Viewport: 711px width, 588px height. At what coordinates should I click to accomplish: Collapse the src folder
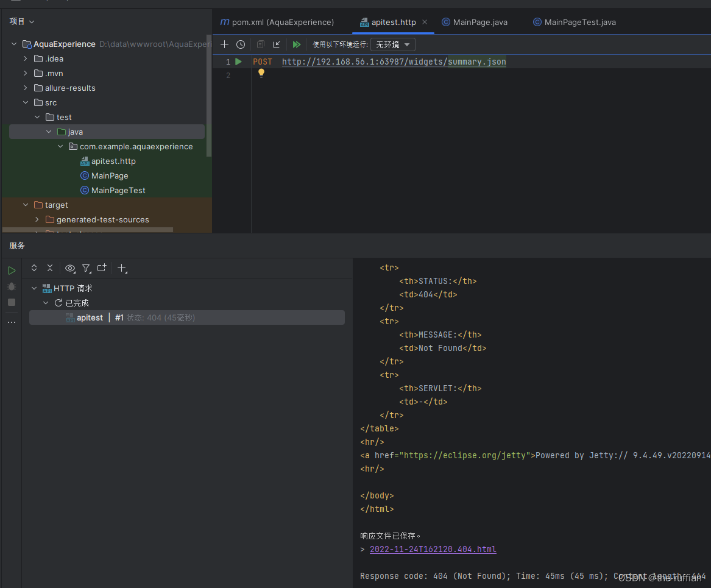pos(26,102)
